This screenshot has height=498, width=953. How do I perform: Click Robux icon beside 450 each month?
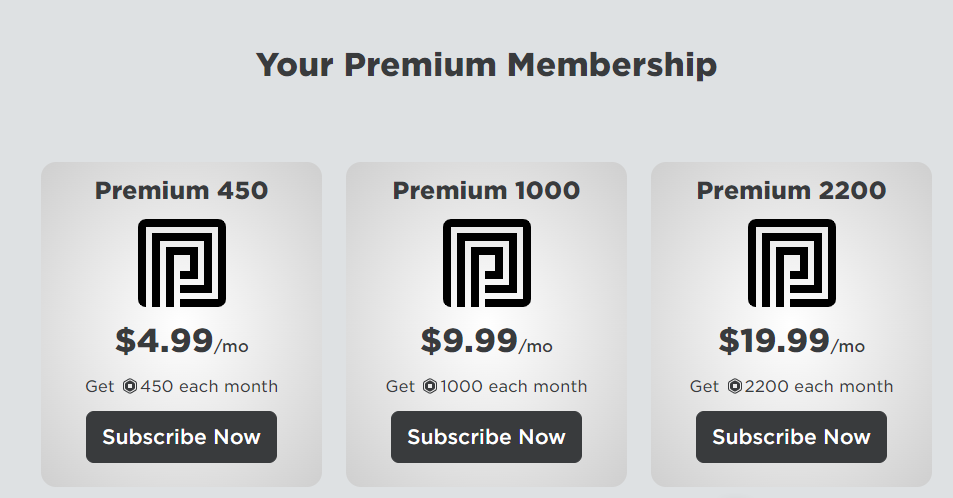(x=129, y=387)
